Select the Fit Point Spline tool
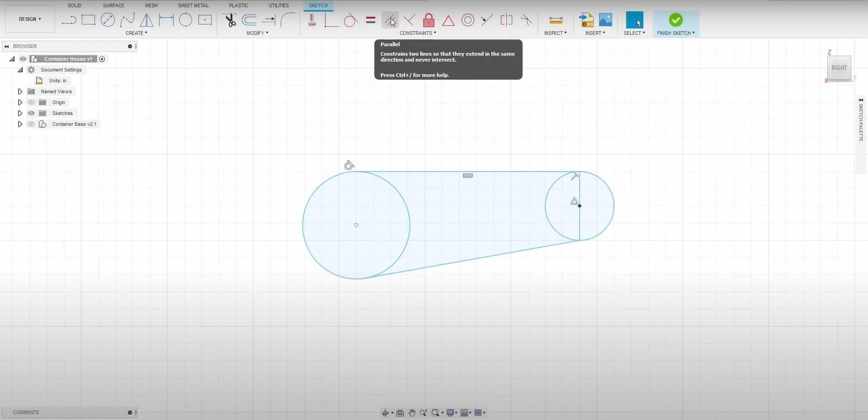Screen dimensions: 868x420 pyautogui.click(x=127, y=20)
